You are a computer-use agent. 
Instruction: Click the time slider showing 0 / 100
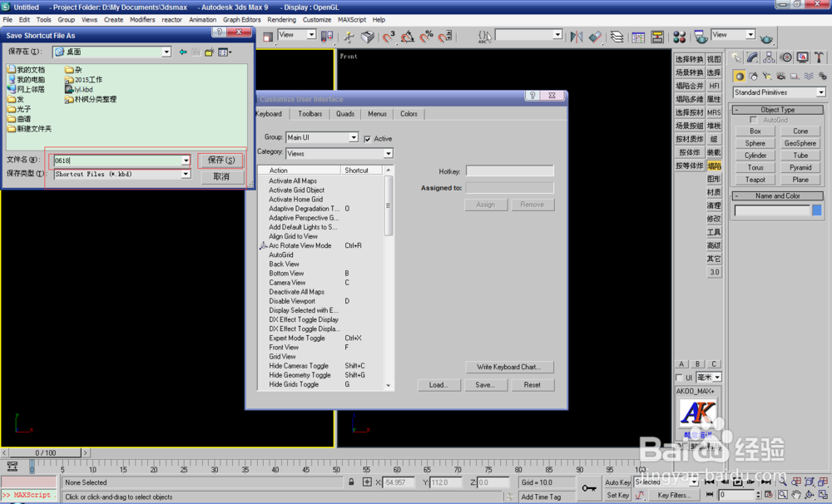[46, 453]
